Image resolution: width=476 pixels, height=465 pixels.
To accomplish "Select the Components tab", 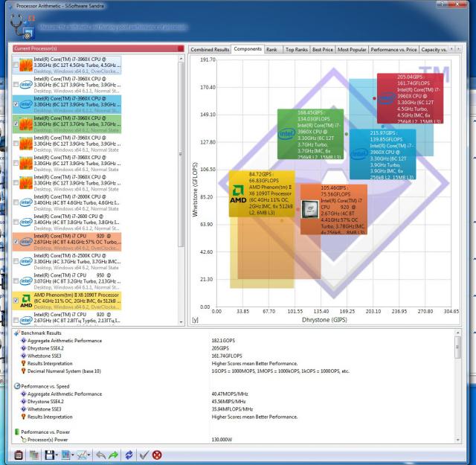I will [x=248, y=49].
